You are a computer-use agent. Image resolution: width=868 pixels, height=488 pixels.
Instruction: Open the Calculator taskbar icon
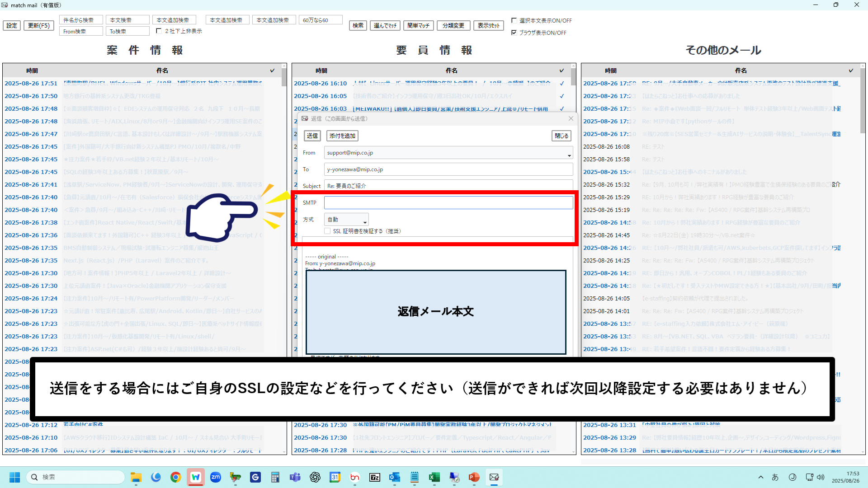[275, 477]
